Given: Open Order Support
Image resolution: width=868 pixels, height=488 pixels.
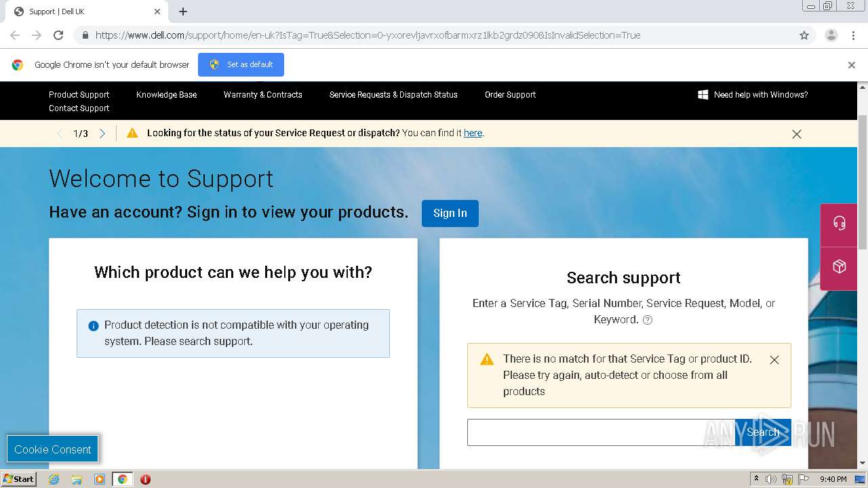Looking at the screenshot, I should tap(510, 95).
